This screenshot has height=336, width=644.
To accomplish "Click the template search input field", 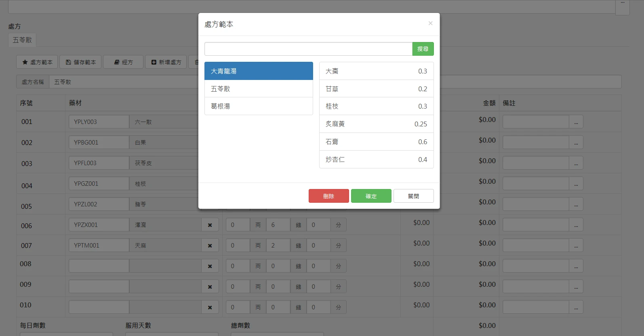I will coord(308,49).
